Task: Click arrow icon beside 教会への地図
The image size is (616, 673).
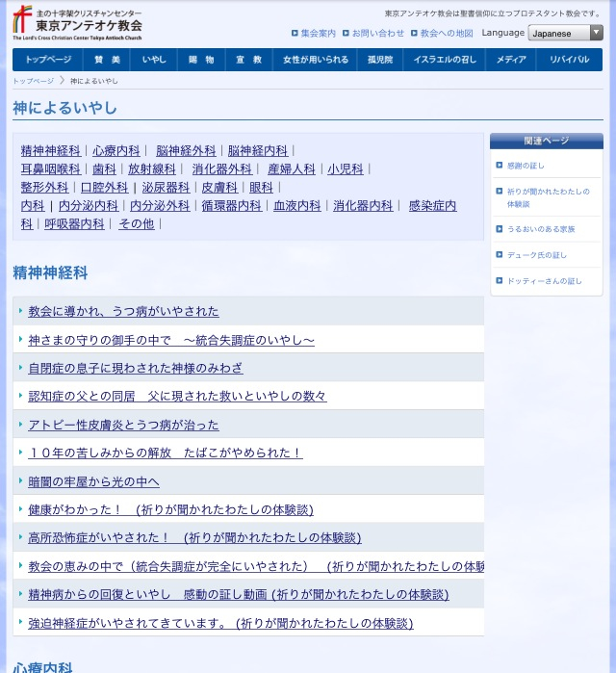Action: click(x=414, y=34)
